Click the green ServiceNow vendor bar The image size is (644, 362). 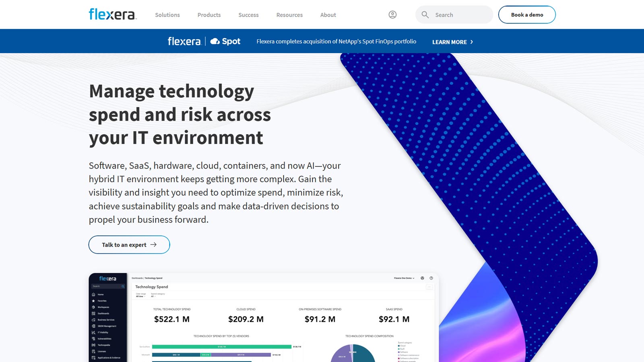click(222, 346)
